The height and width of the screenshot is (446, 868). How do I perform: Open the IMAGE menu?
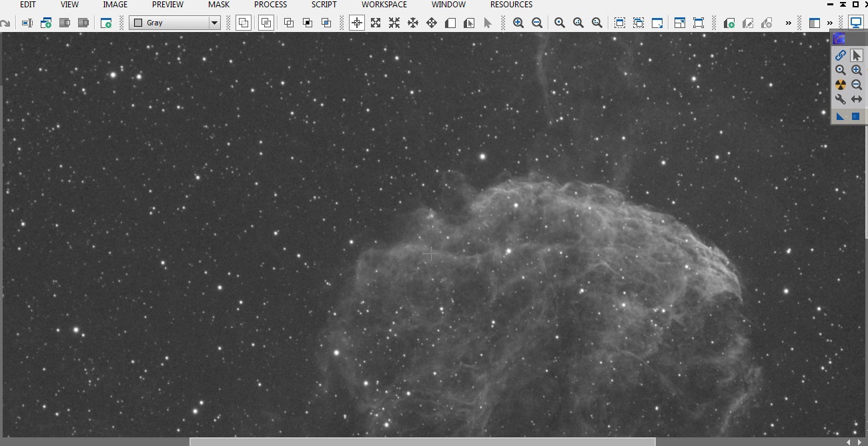click(115, 5)
